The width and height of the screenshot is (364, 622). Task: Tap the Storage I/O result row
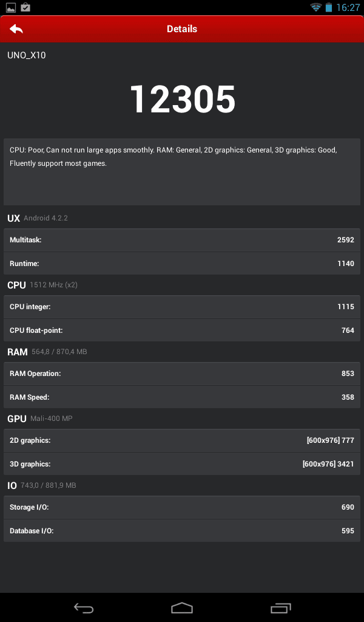(182, 507)
